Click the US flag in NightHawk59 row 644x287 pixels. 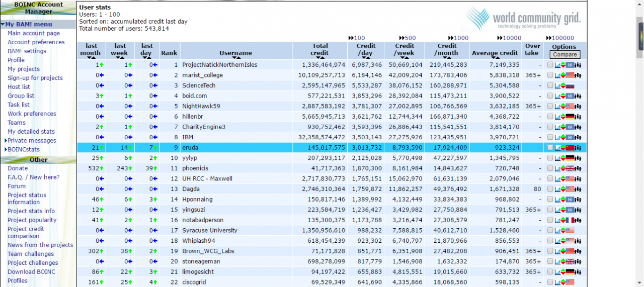(570, 106)
